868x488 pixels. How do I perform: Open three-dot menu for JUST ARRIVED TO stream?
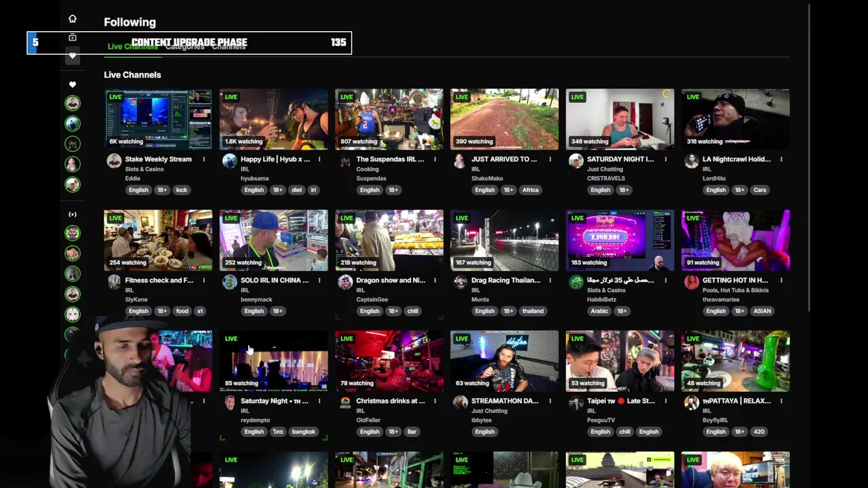click(x=550, y=159)
